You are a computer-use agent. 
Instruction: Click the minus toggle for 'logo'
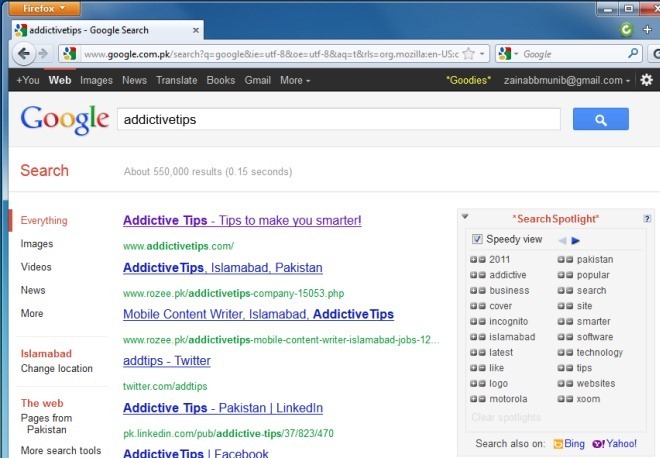pyautogui.click(x=482, y=383)
